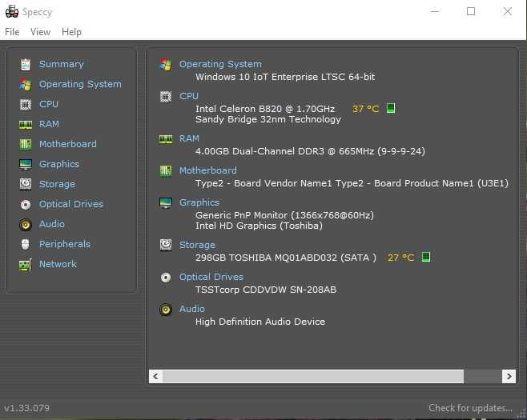Click the storage temperature 27 °C reading
Viewport: 527px width, 420px height.
coord(400,258)
